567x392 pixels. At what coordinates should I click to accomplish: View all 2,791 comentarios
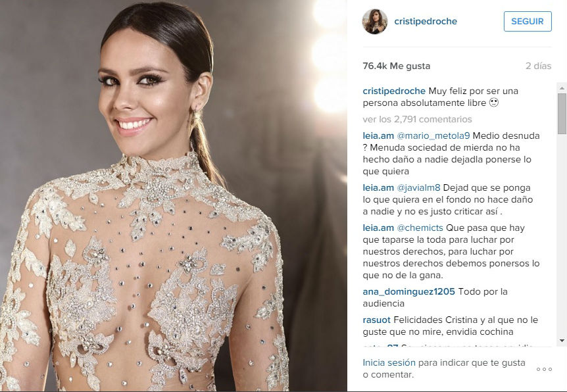[417, 119]
